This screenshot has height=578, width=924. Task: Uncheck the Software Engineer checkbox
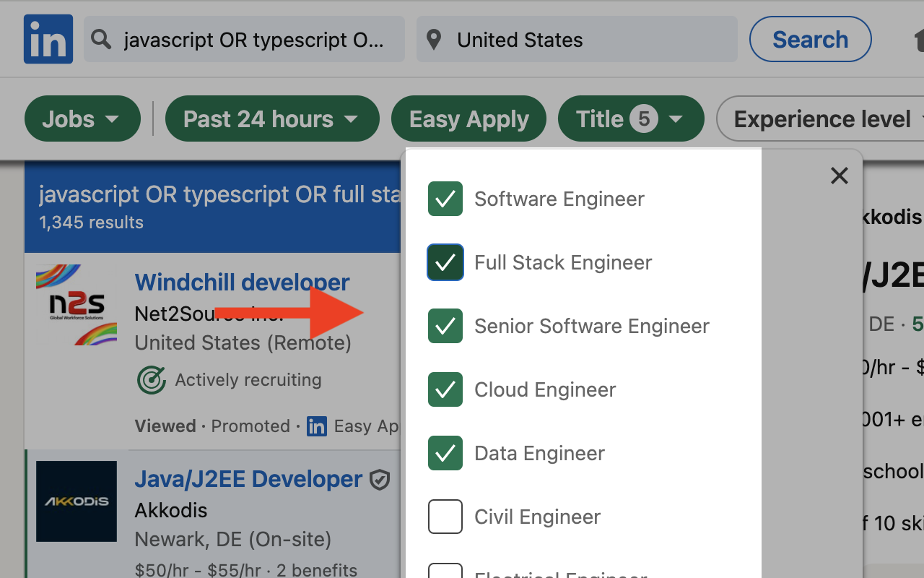click(445, 199)
